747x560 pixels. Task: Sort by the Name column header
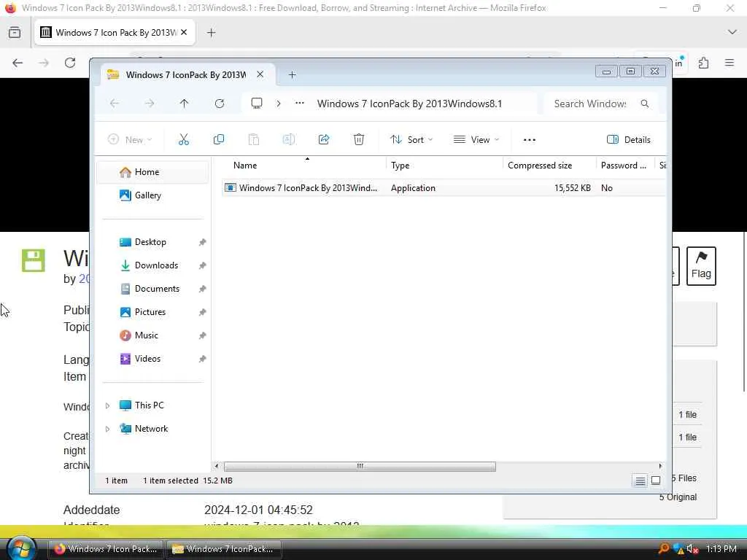305,166
